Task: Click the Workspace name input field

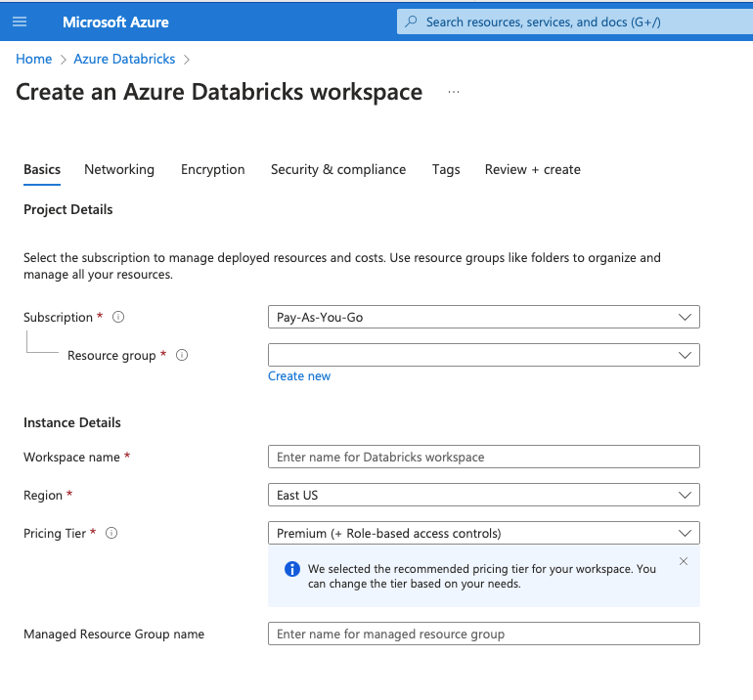Action: point(483,457)
